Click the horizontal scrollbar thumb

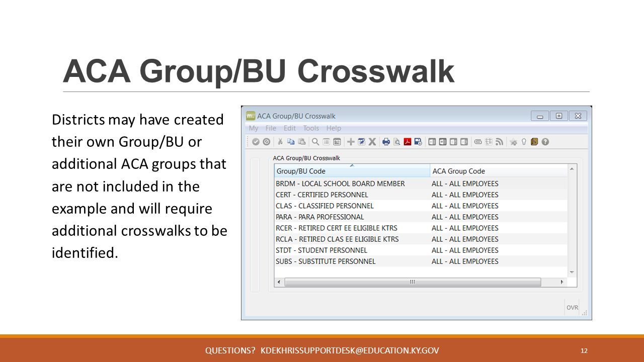pyautogui.click(x=413, y=282)
